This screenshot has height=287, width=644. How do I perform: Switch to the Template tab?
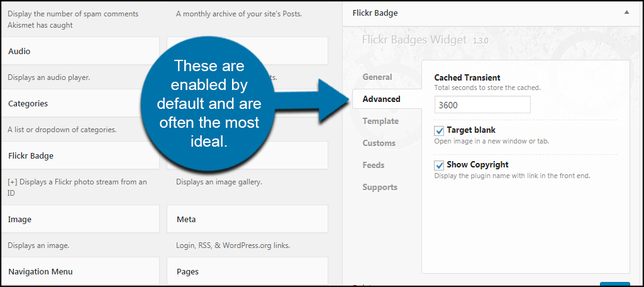pos(380,121)
